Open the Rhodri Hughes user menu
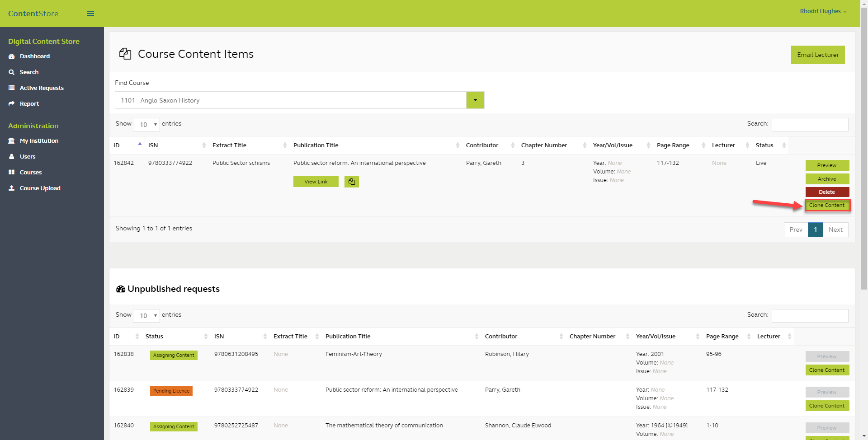The width and height of the screenshot is (868, 440). (x=823, y=11)
